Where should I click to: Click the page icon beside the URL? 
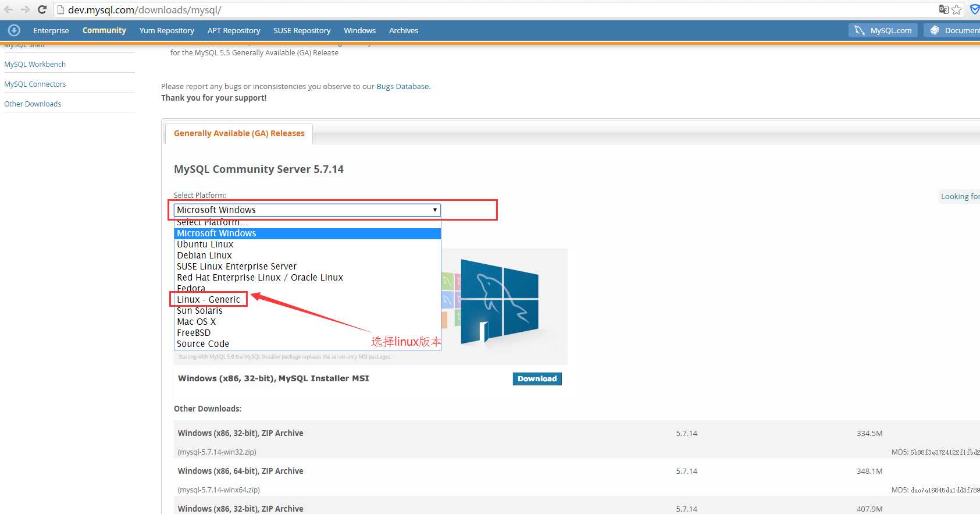coord(60,10)
